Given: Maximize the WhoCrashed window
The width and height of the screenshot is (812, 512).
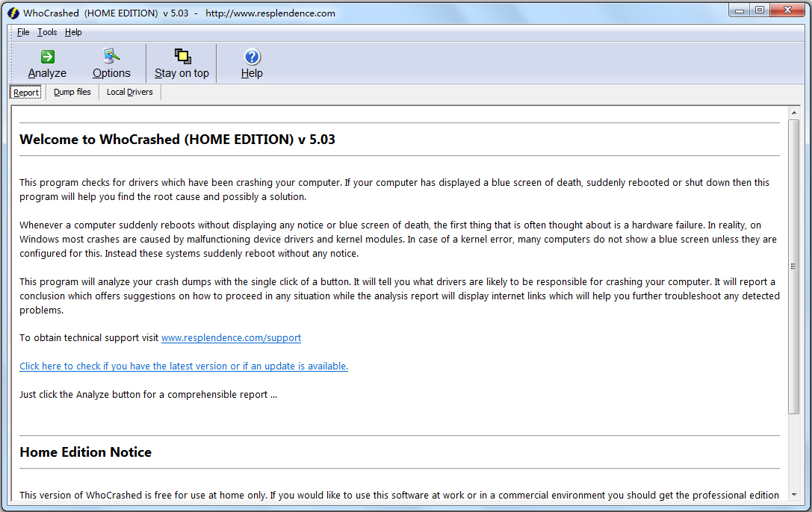Looking at the screenshot, I should point(760,10).
